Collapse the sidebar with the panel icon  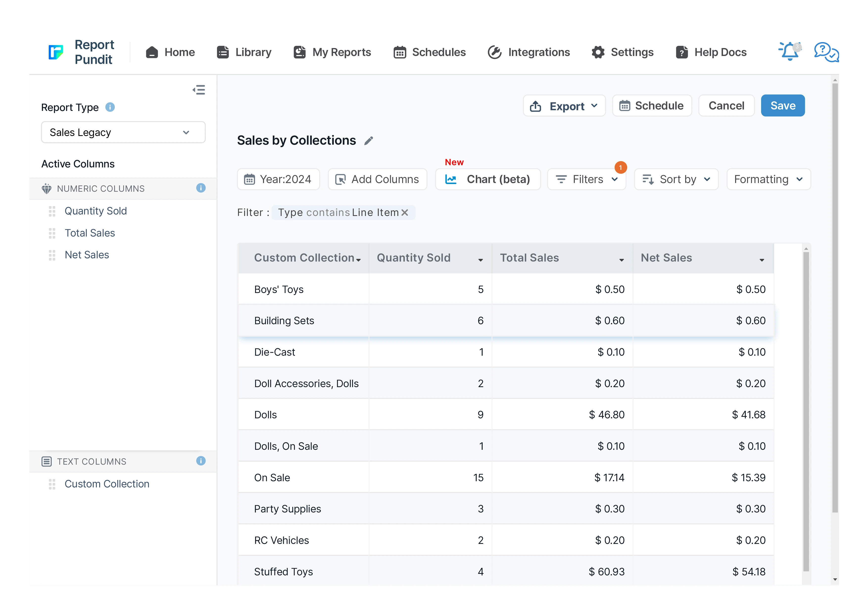(x=199, y=90)
